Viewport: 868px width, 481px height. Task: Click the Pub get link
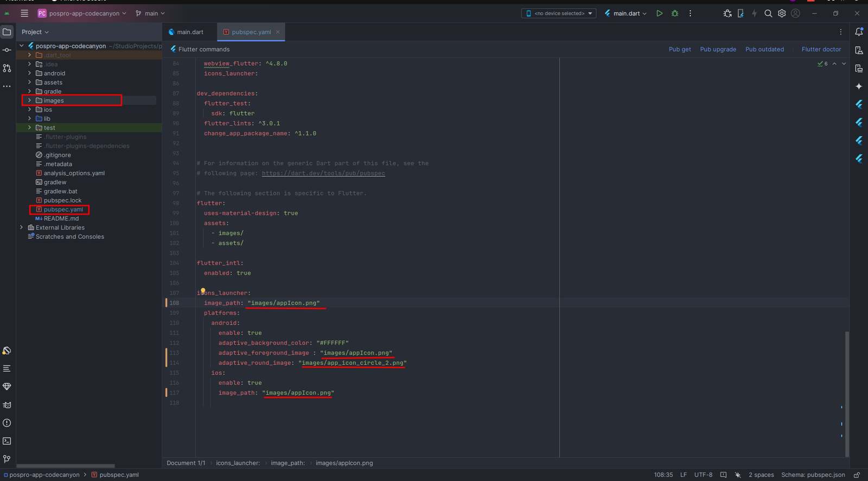[x=679, y=49]
